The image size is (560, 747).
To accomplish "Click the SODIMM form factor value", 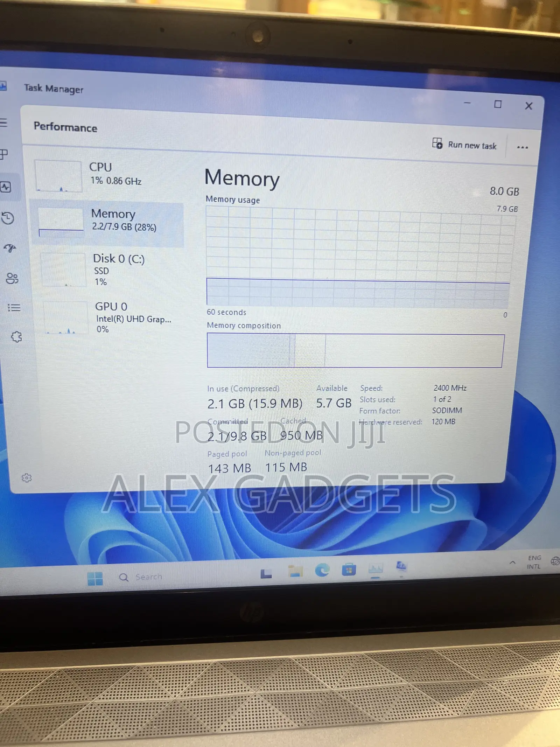I will pos(447,410).
